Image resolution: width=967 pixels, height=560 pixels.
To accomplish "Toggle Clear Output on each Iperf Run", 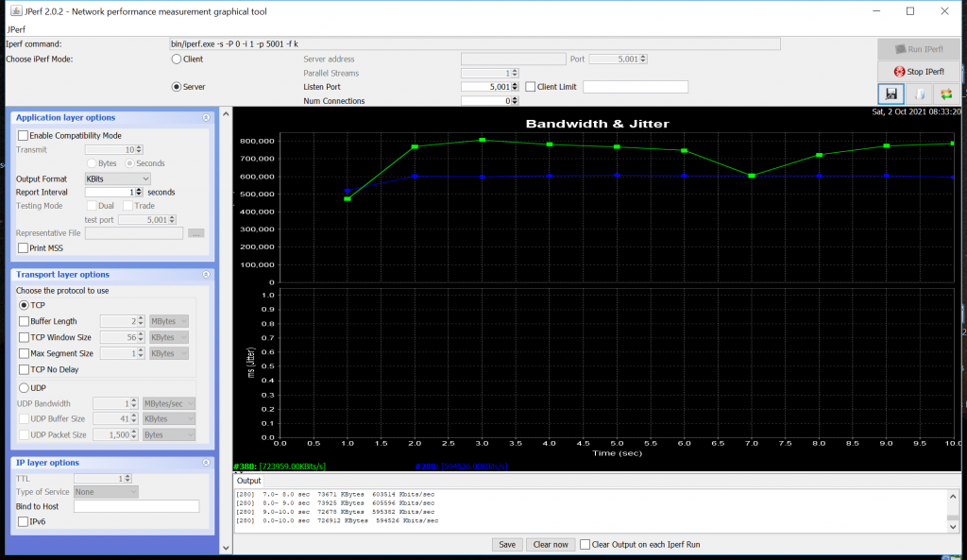I will pyautogui.click(x=585, y=545).
